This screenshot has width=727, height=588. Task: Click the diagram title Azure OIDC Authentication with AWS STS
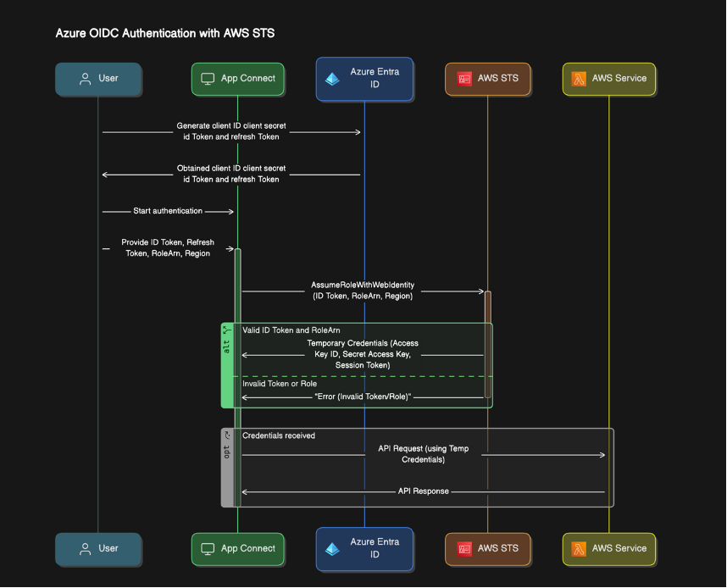tap(165, 33)
